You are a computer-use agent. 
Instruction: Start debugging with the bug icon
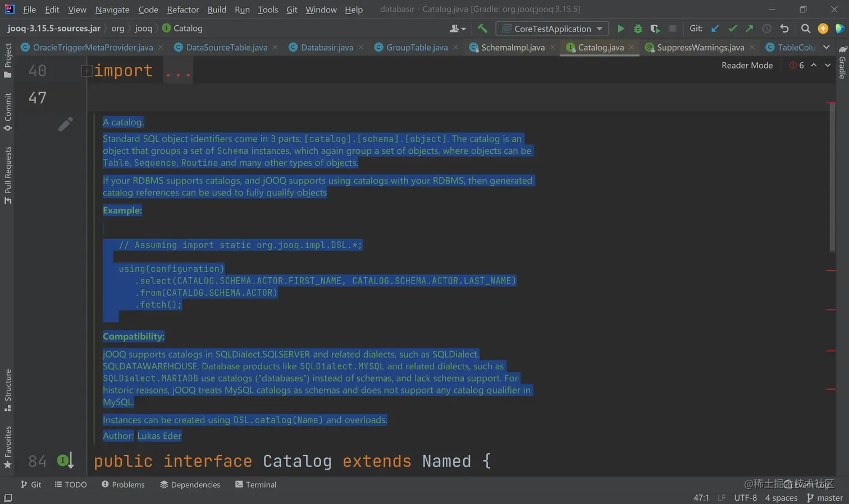(638, 29)
